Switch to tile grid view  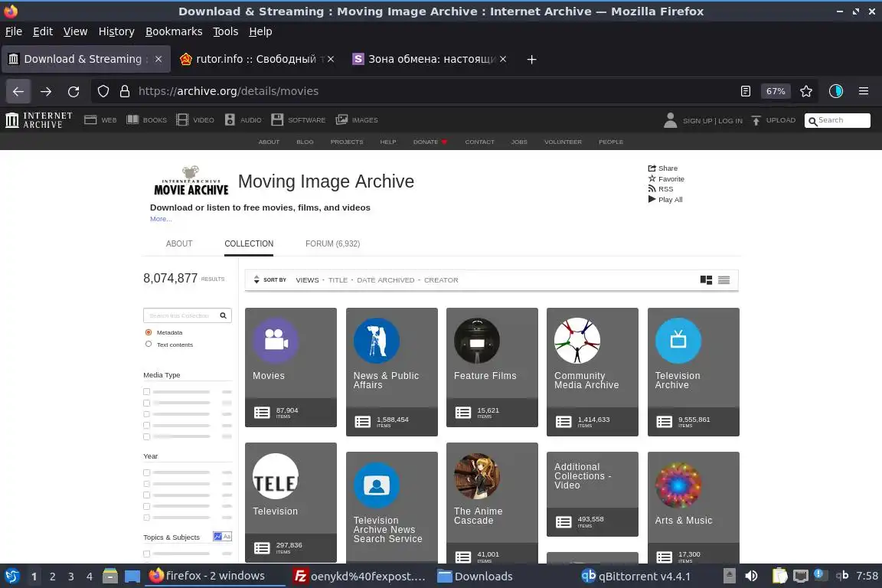706,279
